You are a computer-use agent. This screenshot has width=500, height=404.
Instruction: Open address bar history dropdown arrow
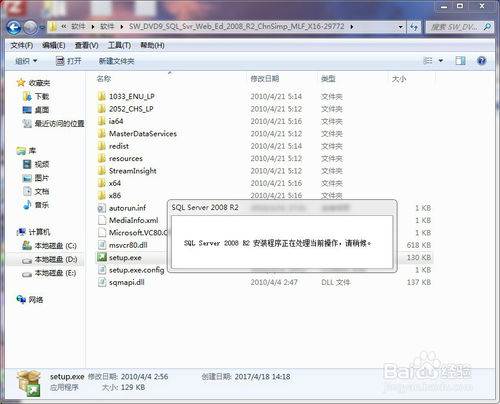point(400,27)
